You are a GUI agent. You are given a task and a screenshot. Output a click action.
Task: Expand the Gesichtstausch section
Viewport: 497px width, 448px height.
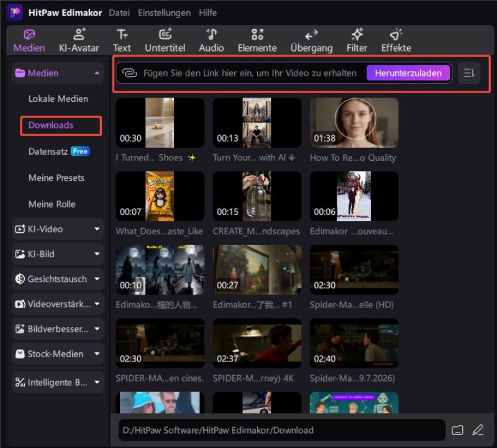(97, 279)
